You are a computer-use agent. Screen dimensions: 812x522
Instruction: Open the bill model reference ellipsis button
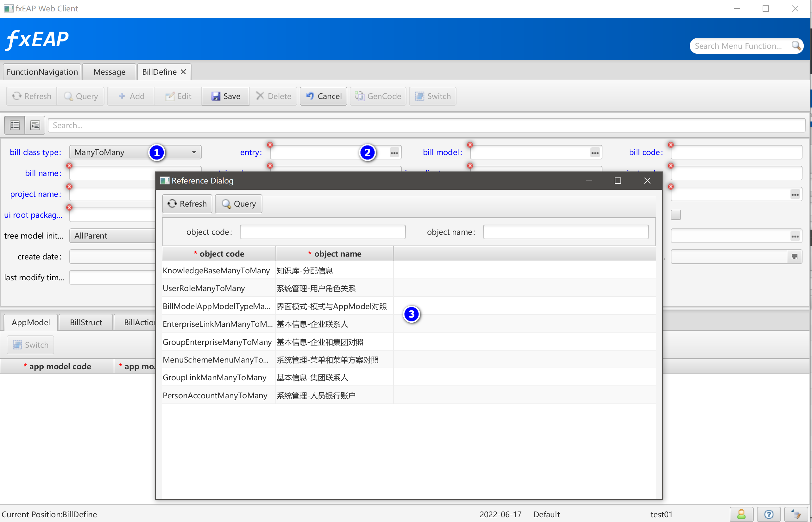(x=595, y=152)
